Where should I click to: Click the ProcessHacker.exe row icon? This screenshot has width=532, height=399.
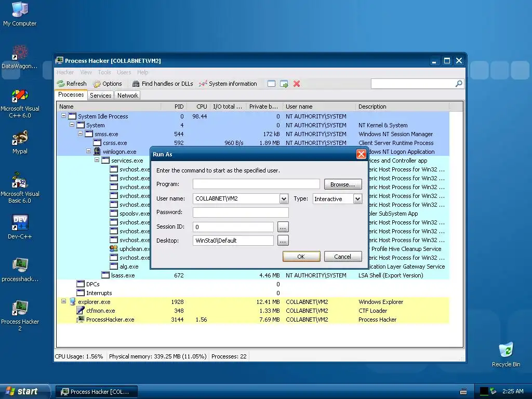(x=81, y=319)
